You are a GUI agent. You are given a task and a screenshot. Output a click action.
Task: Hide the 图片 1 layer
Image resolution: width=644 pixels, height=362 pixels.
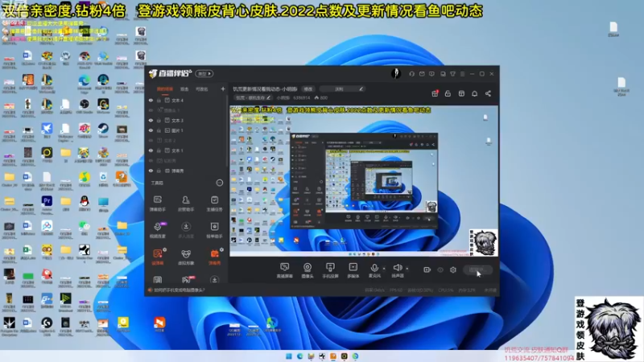pyautogui.click(x=151, y=130)
